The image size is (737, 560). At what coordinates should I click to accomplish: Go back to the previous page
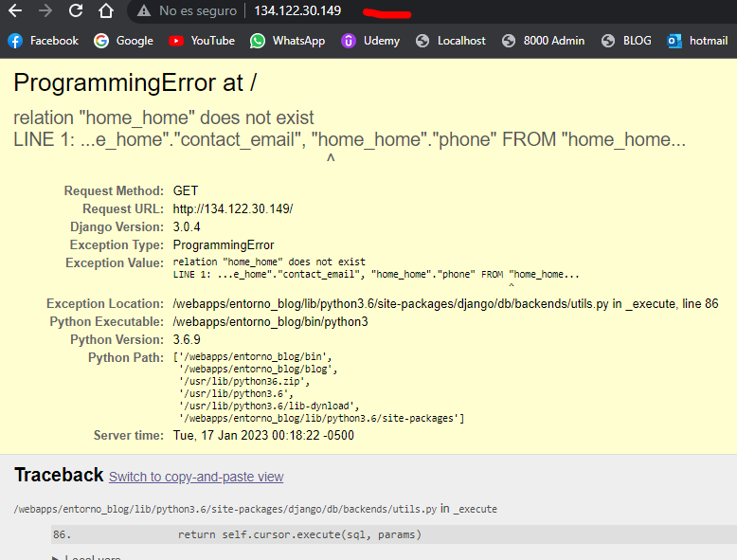tap(15, 11)
